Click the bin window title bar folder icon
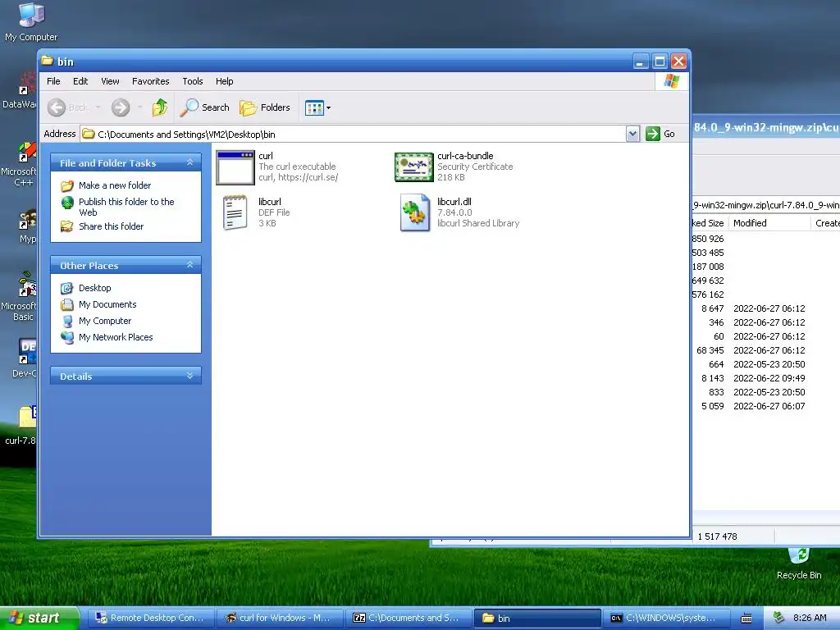Screen dimensions: 840x630 tap(48, 61)
